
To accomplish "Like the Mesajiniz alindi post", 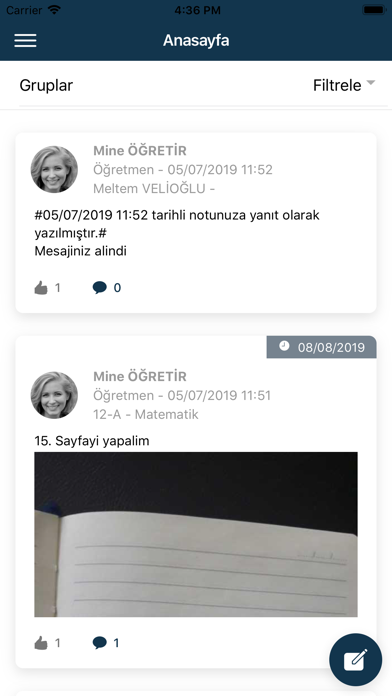I will tap(41, 288).
